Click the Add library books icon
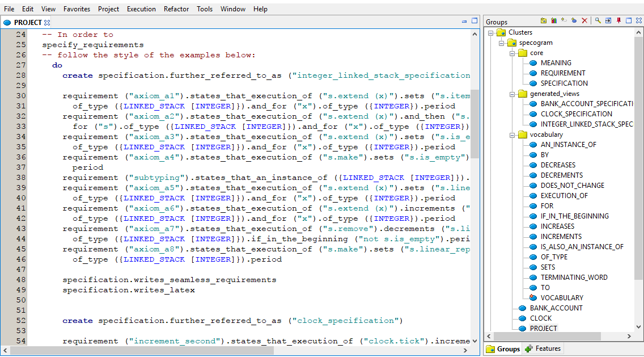 [x=554, y=21]
